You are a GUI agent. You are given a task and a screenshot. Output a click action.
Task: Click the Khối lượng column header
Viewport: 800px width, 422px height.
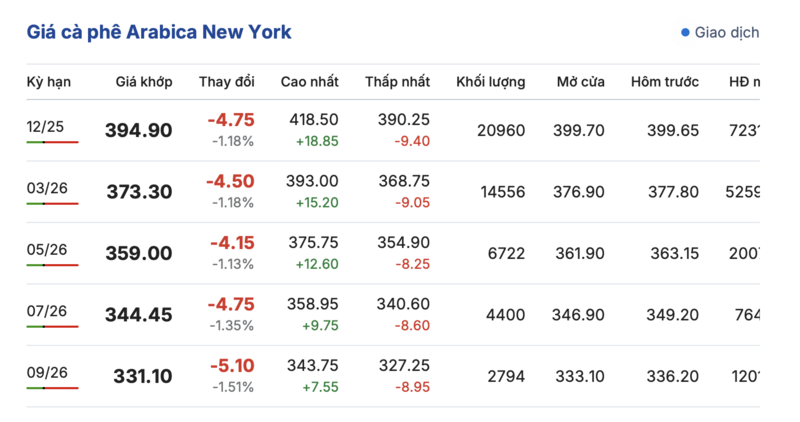(x=490, y=82)
